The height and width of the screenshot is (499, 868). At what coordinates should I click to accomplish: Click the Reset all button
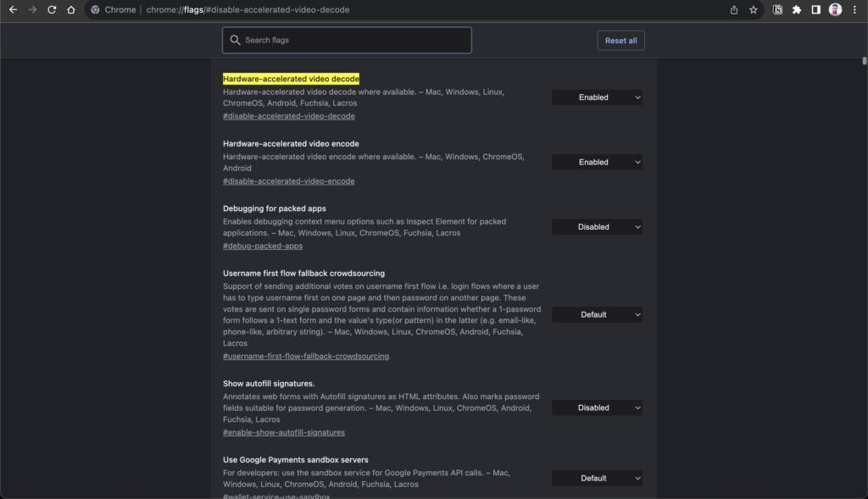point(620,40)
